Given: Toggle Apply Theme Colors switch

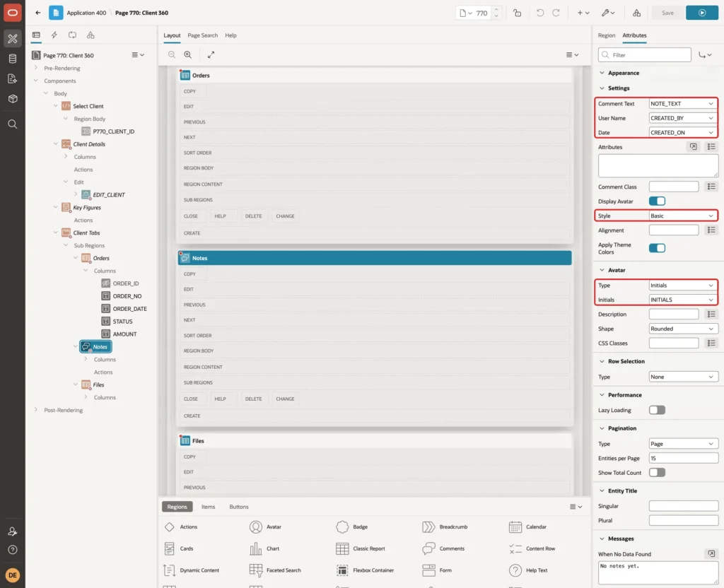Looking at the screenshot, I should (x=657, y=248).
